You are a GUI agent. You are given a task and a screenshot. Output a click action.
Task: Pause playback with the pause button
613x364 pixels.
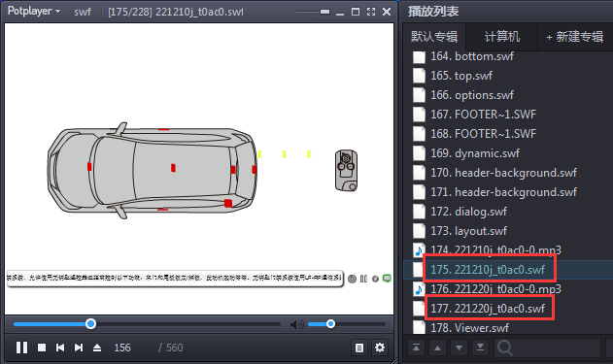click(x=22, y=347)
